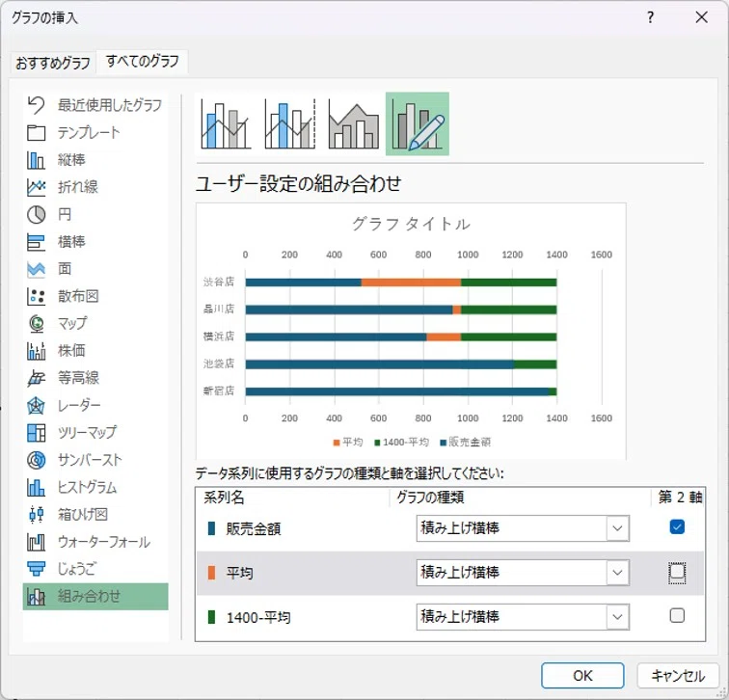Image resolution: width=729 pixels, height=700 pixels.
Task: Click the マップ globe icon
Action: click(36, 324)
